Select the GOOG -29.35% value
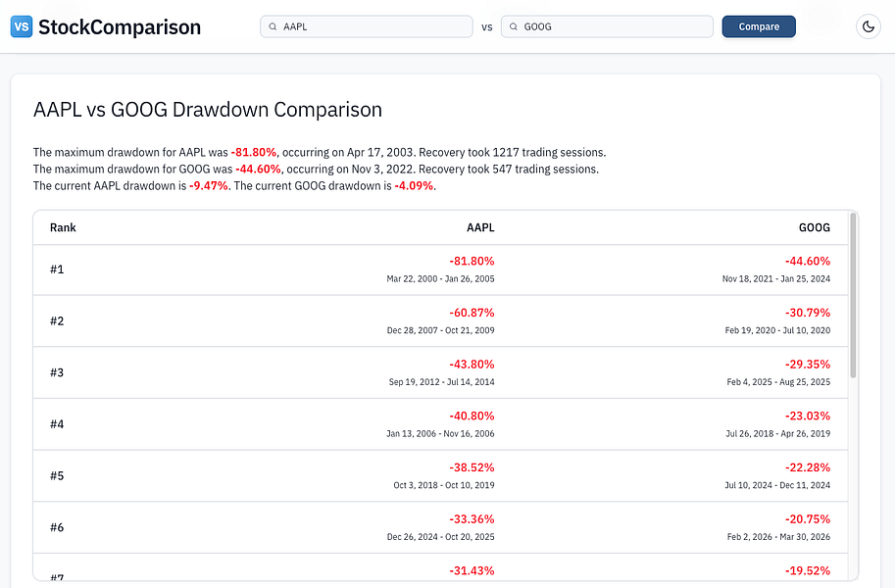Viewport: 895px width, 588px height. tap(807, 365)
